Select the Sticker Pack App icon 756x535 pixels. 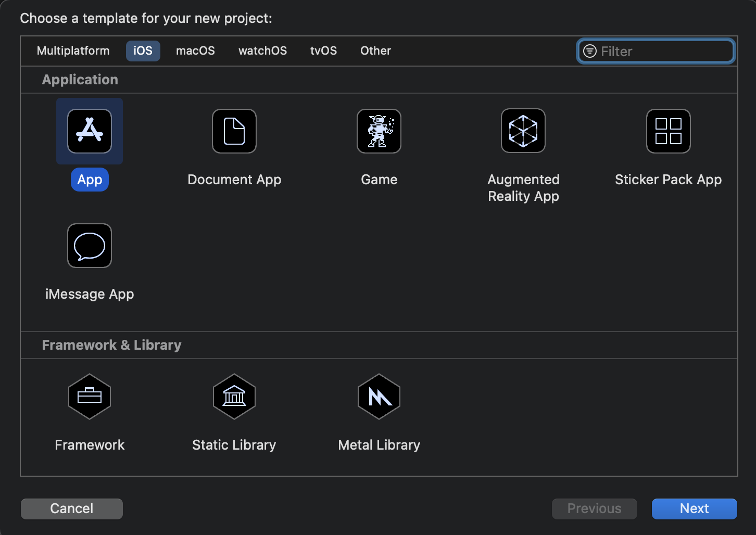tap(669, 131)
